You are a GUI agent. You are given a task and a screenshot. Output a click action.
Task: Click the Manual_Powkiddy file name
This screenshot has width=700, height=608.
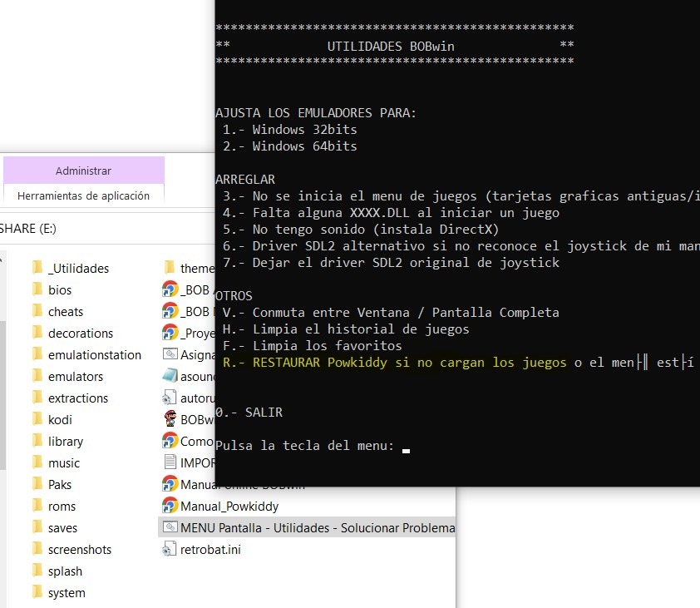(x=229, y=507)
